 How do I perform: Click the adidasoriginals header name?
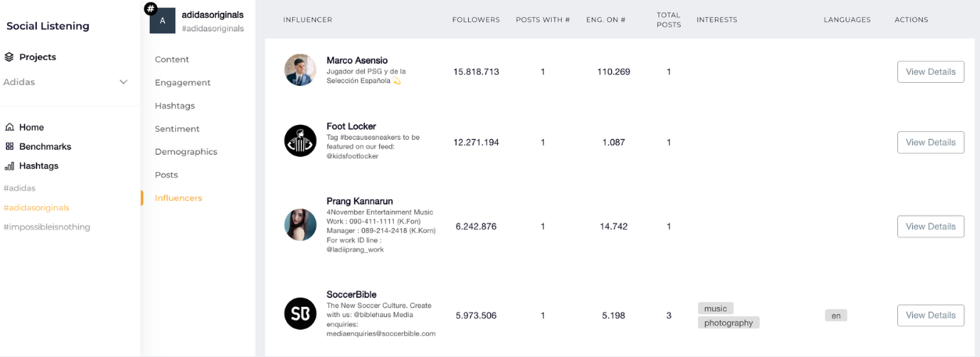213,15
